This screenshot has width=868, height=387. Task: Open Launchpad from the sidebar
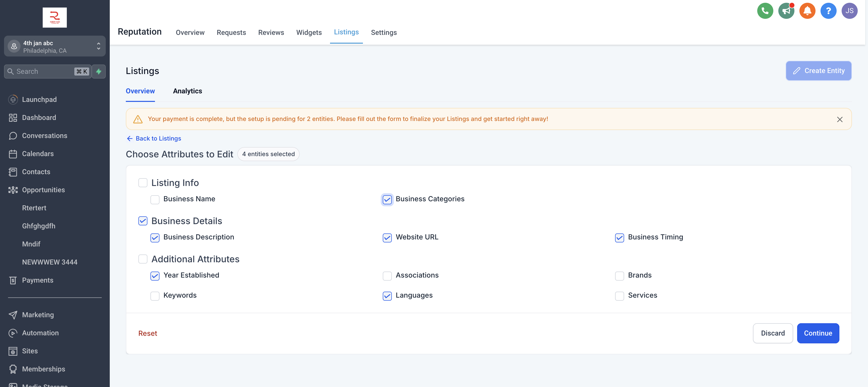39,99
